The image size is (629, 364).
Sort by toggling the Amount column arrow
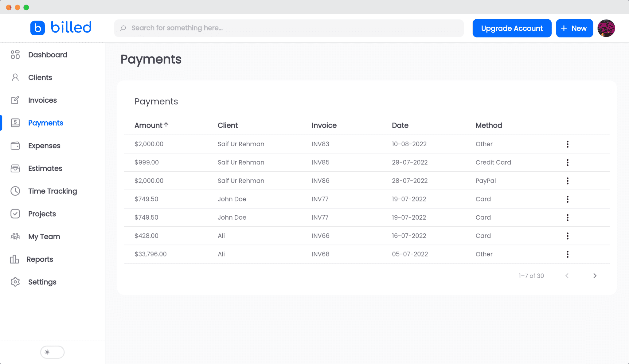166,124
